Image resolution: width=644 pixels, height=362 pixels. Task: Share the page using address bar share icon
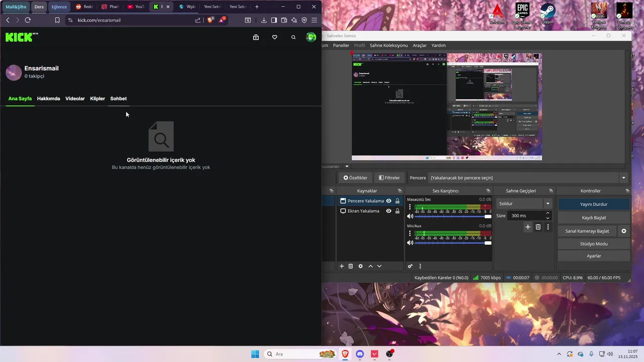198,20
